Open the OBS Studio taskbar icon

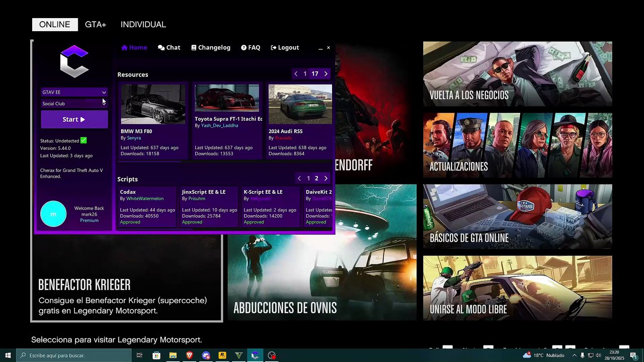272,355
